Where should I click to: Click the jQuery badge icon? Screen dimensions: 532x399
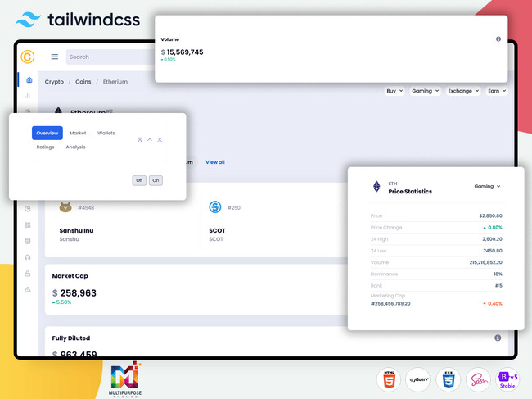click(x=418, y=379)
